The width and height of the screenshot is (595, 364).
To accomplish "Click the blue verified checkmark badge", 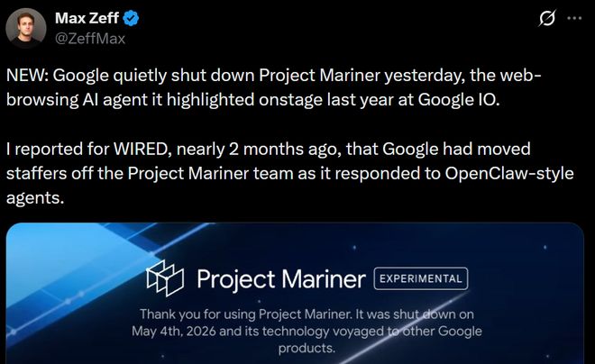I will tap(131, 18).
